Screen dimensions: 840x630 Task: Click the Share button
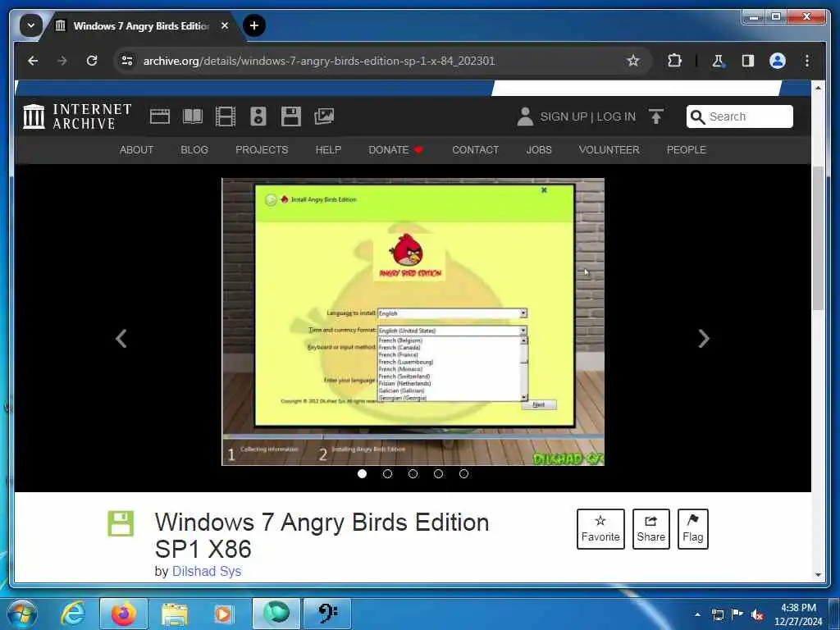(651, 529)
